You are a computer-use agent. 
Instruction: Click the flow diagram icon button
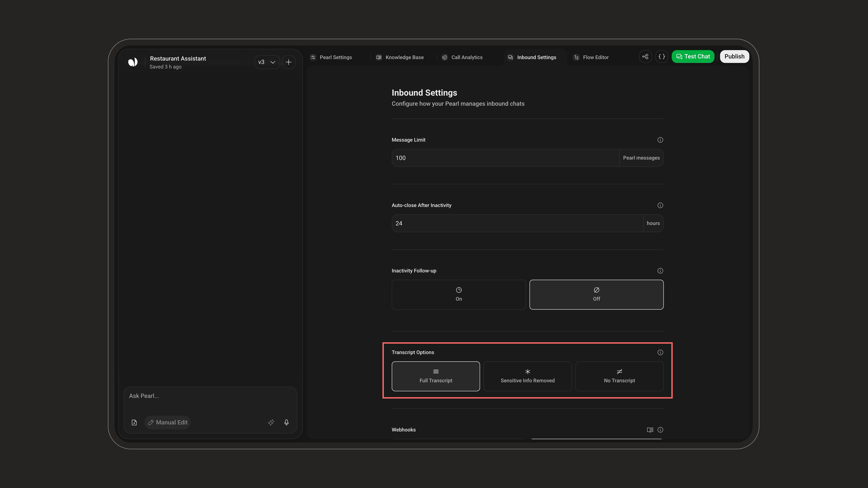click(645, 57)
